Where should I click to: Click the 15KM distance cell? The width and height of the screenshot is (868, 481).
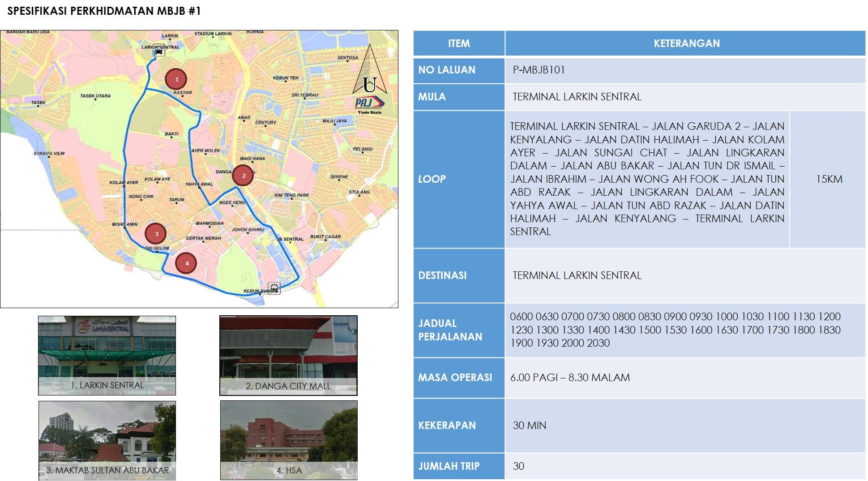click(829, 179)
